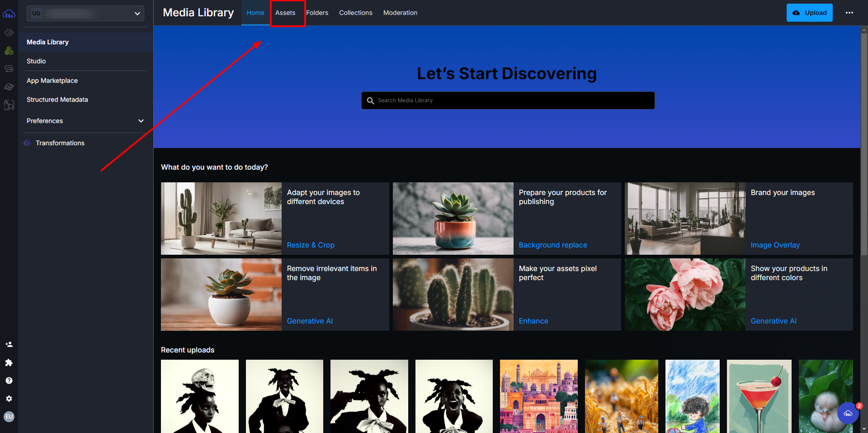Click the Programmable Media icon in the sidebar rail
The image size is (868, 433).
(9, 51)
